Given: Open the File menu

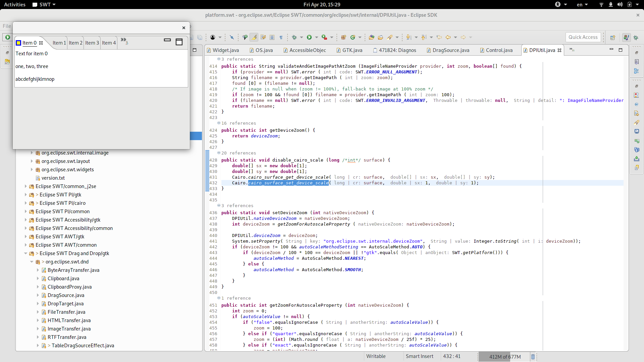Looking at the screenshot, I should point(7,26).
